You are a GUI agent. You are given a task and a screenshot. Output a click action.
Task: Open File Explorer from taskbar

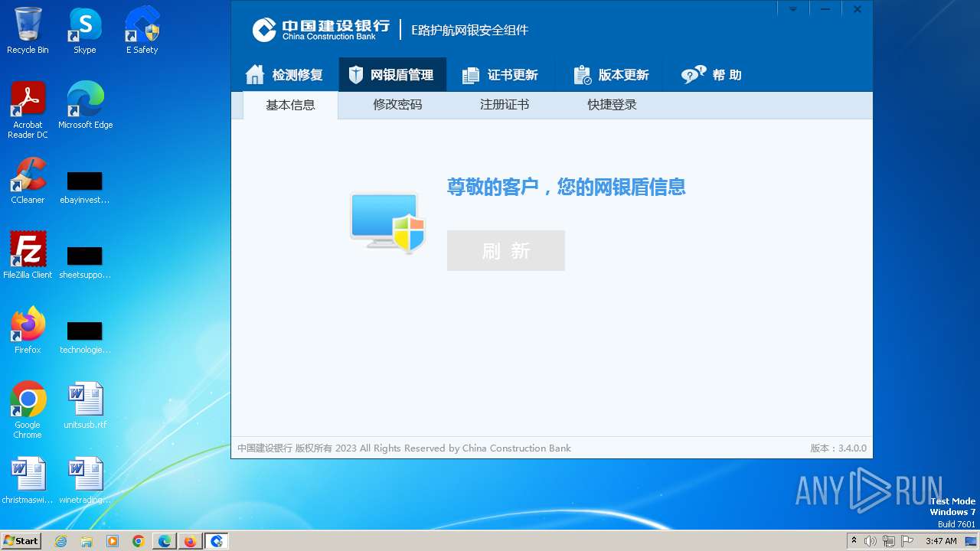tap(87, 541)
